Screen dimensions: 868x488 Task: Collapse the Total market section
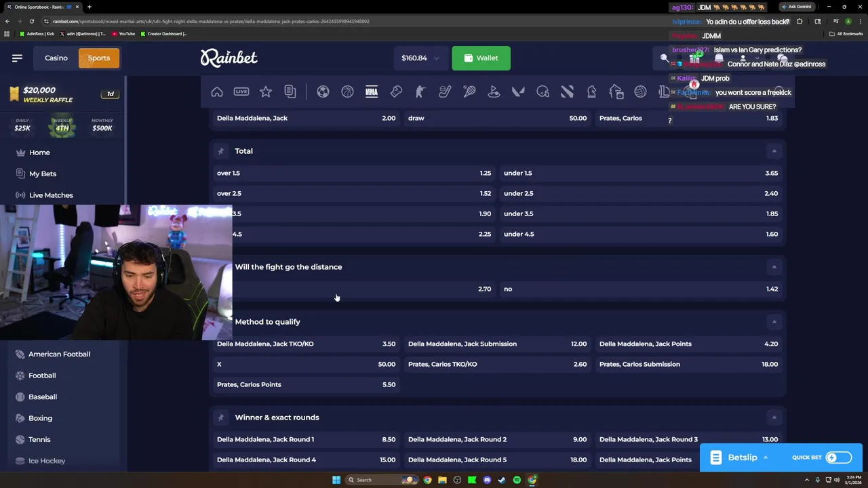[x=774, y=151]
